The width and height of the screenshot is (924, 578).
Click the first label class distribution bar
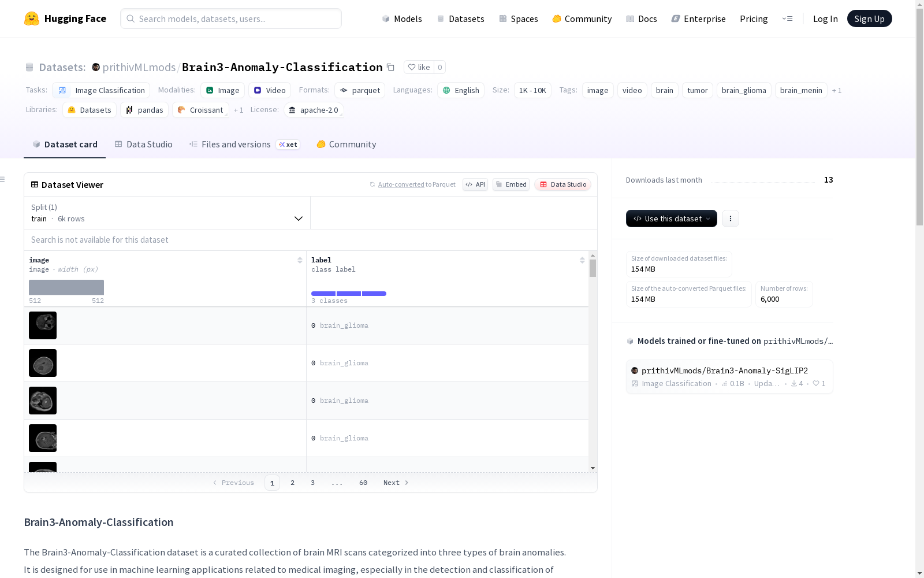323,294
